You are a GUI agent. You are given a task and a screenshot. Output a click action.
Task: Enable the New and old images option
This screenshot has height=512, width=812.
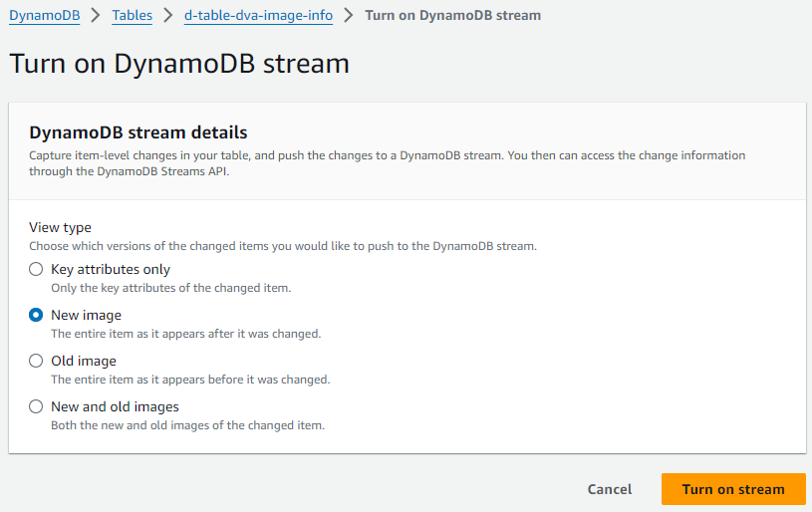37,406
